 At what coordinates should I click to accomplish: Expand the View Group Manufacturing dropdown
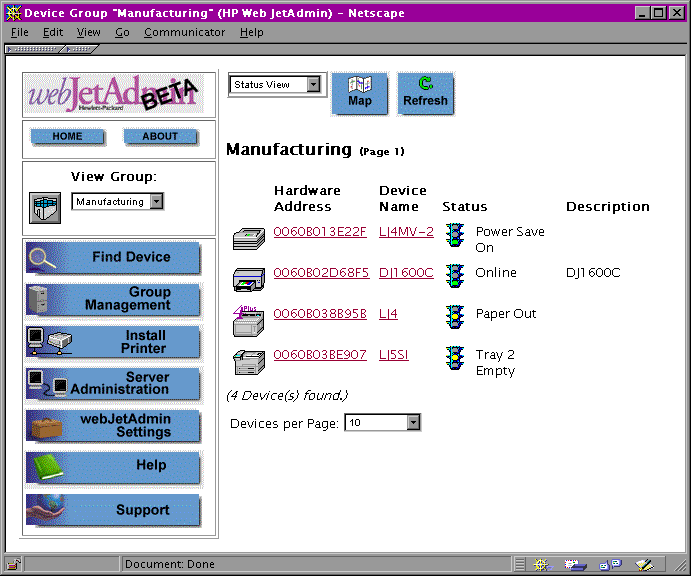point(156,202)
